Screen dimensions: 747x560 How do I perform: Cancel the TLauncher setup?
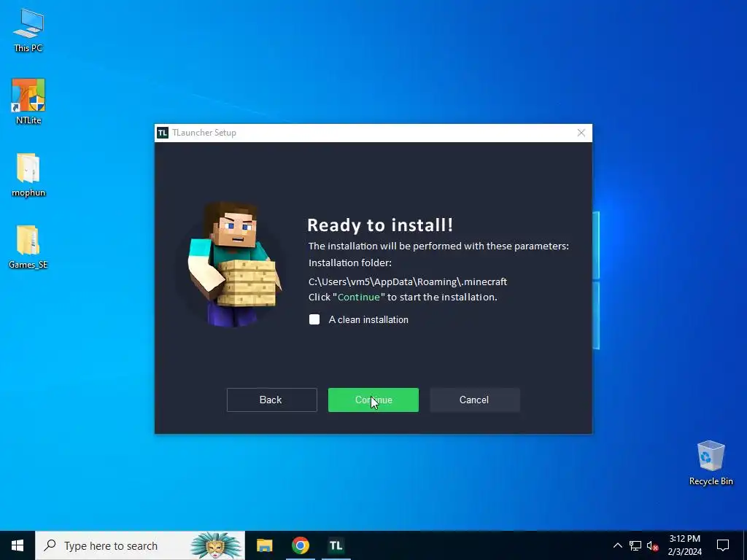point(474,400)
